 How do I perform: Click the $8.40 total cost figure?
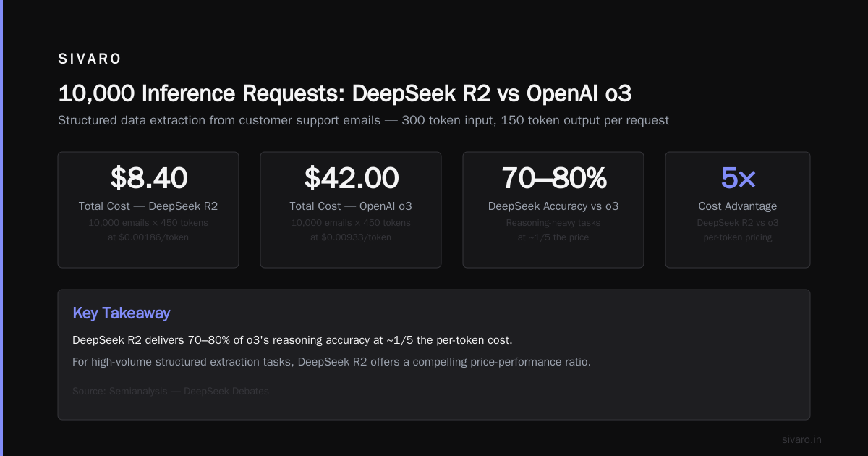click(148, 177)
